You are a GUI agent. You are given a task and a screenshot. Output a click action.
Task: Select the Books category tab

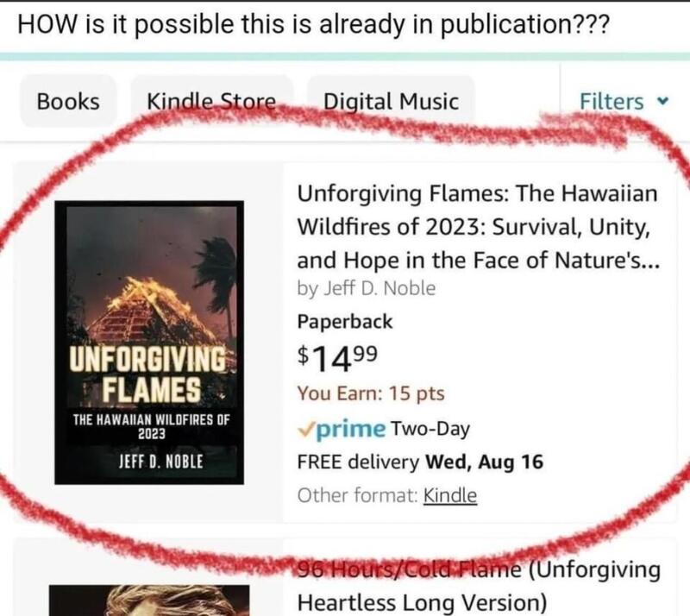[x=68, y=101]
